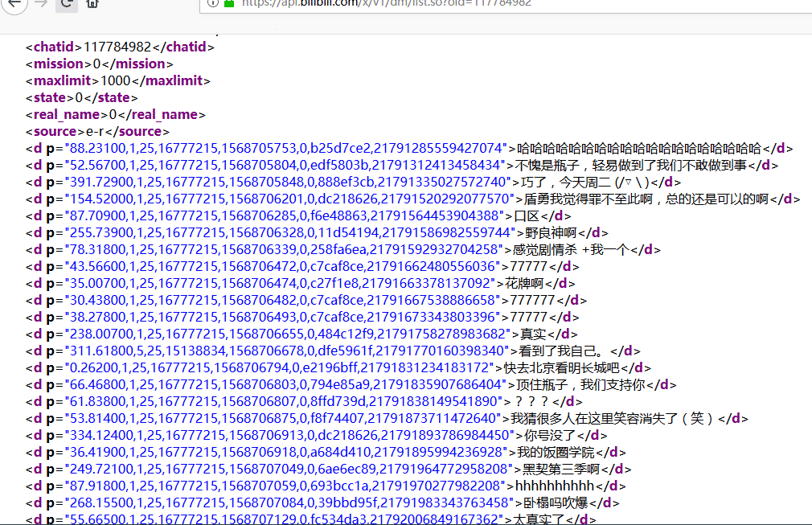The image size is (812, 525).
Task: Click the attribute value starting with 88.23100
Action: pos(286,149)
